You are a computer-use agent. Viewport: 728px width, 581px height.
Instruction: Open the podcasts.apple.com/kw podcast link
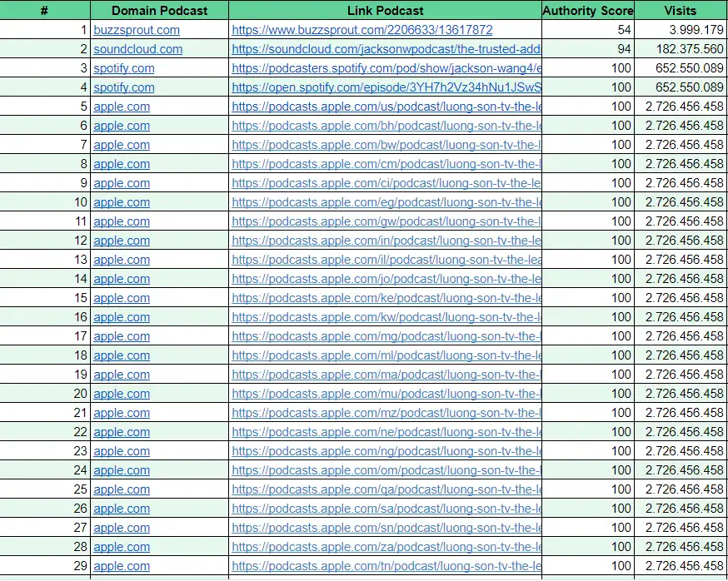[386, 317]
